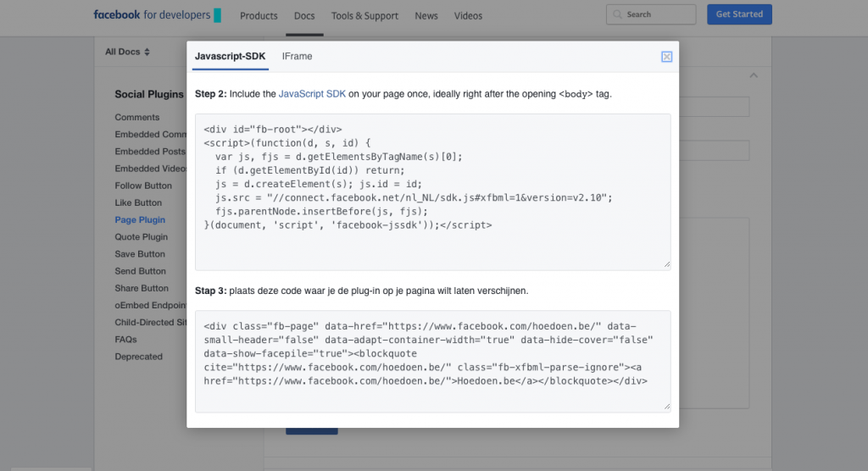Click the 'Stap 3:' label text
Image resolution: width=868 pixels, height=471 pixels.
211,291
